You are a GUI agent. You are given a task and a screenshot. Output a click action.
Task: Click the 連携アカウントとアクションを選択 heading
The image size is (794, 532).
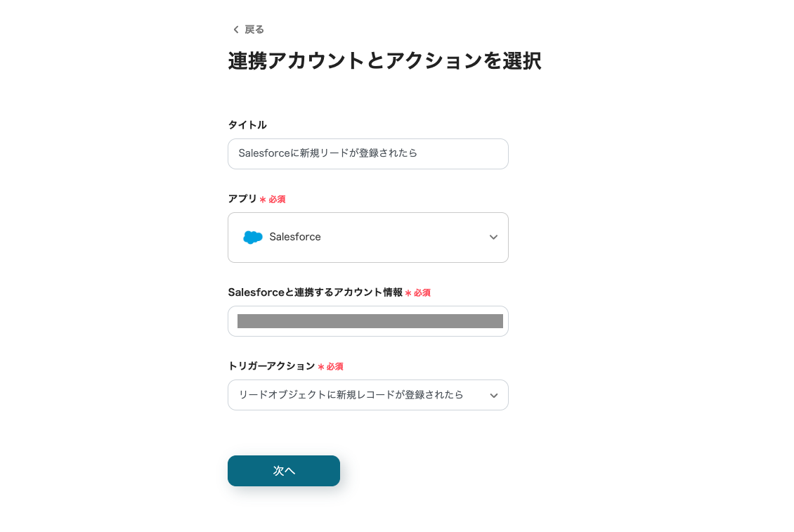[384, 61]
